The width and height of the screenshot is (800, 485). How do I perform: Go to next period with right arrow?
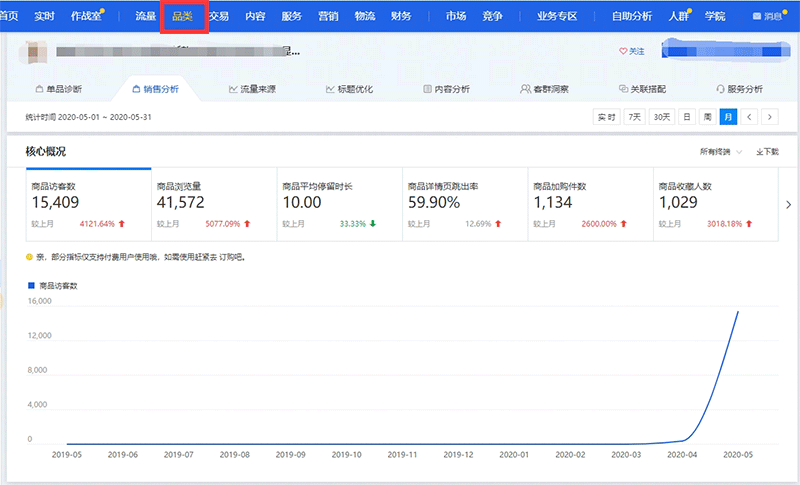[770, 117]
